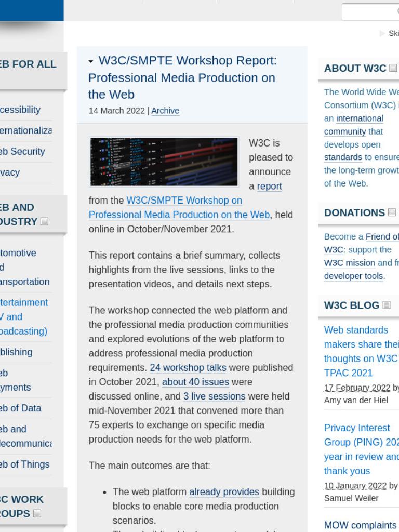Click the Skip link arrow icon
Image resolution: width=399 pixels, height=532 pixels.
click(382, 33)
